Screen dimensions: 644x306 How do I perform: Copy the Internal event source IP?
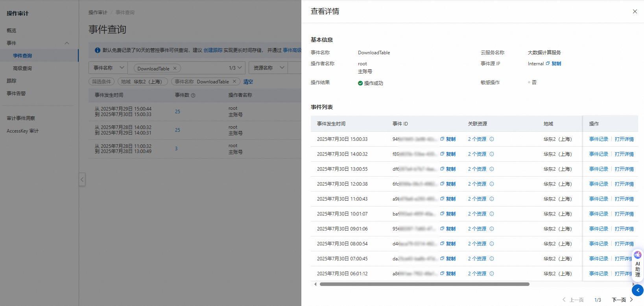[x=554, y=63]
